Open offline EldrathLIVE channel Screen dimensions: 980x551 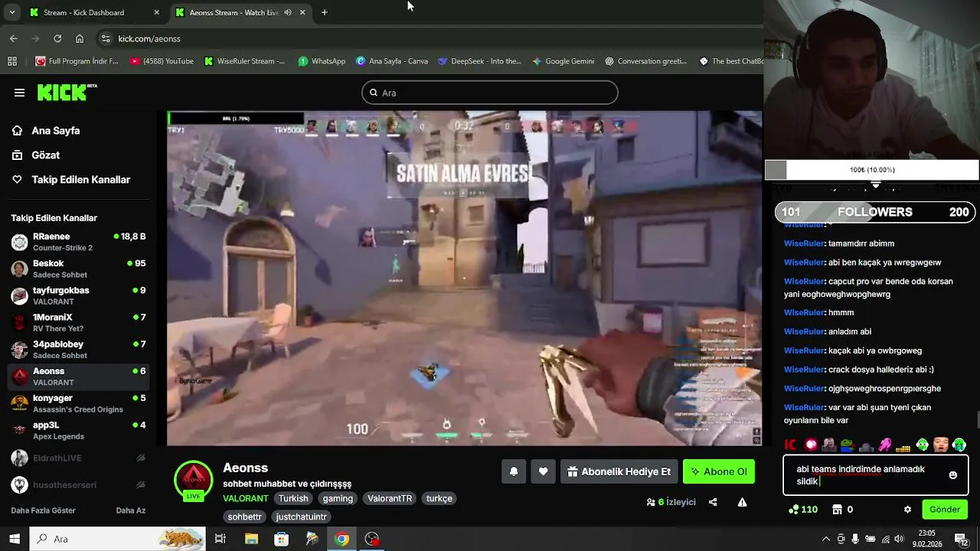[78, 458]
